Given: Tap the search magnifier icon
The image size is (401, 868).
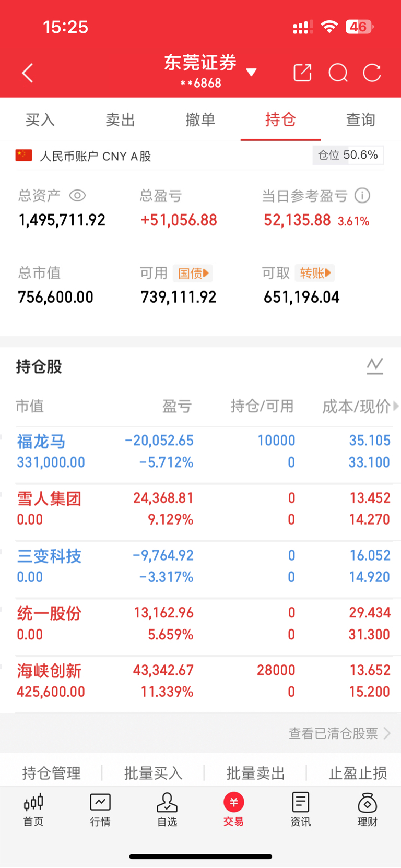Looking at the screenshot, I should 338,73.
